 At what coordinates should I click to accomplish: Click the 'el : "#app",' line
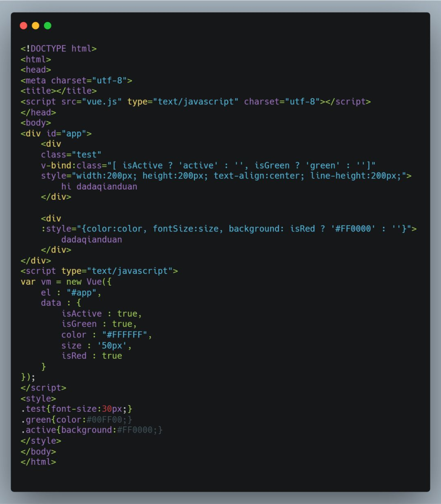71,292
